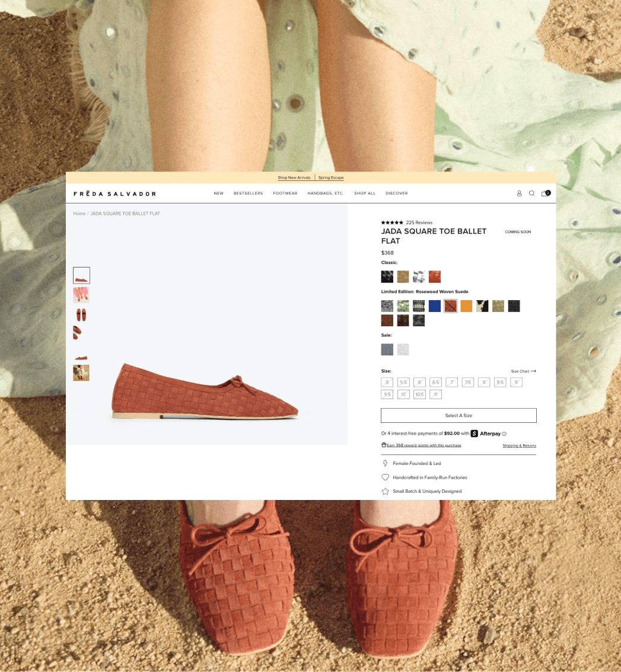Open the account icon in the header
Viewport: 621px width, 672px height.
519,193
